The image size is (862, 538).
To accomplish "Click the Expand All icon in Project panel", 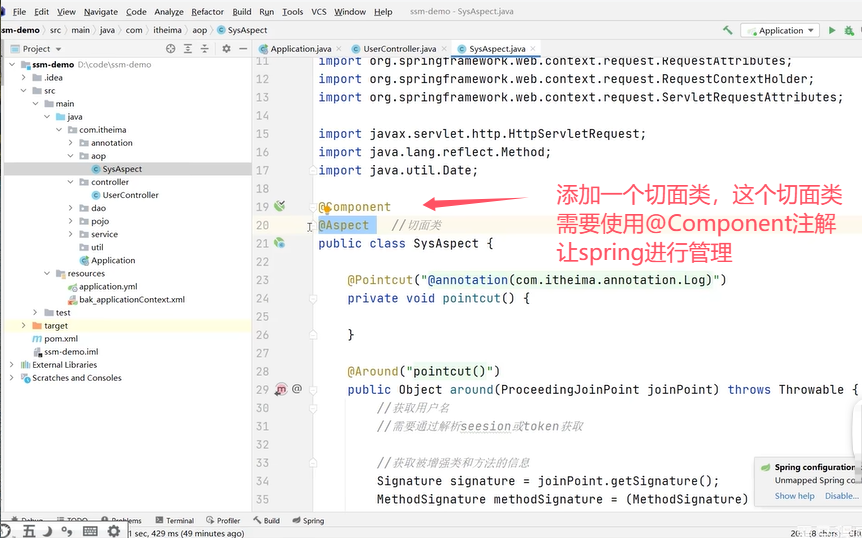I will point(187,49).
